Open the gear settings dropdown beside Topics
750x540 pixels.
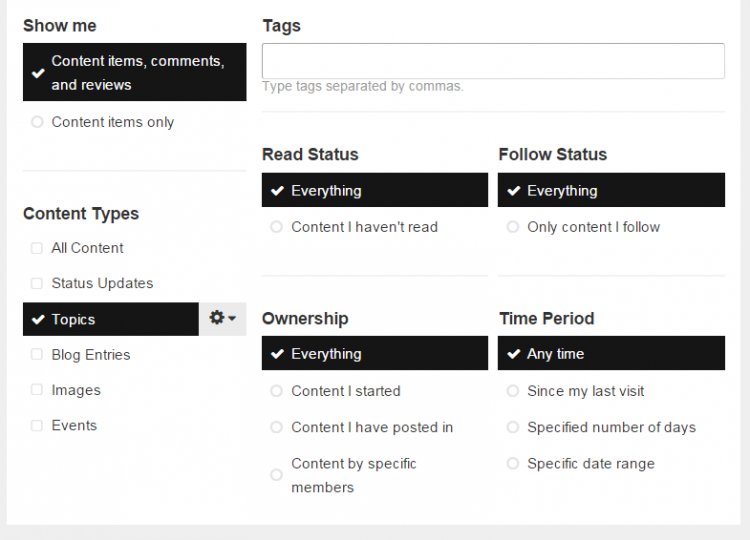click(223, 318)
